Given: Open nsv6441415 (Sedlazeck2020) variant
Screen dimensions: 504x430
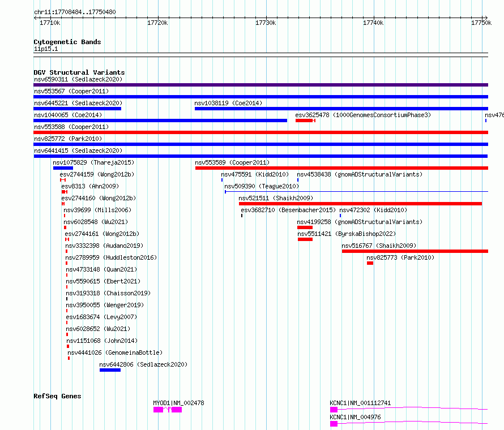Looking at the screenshot, I should pos(78,150).
